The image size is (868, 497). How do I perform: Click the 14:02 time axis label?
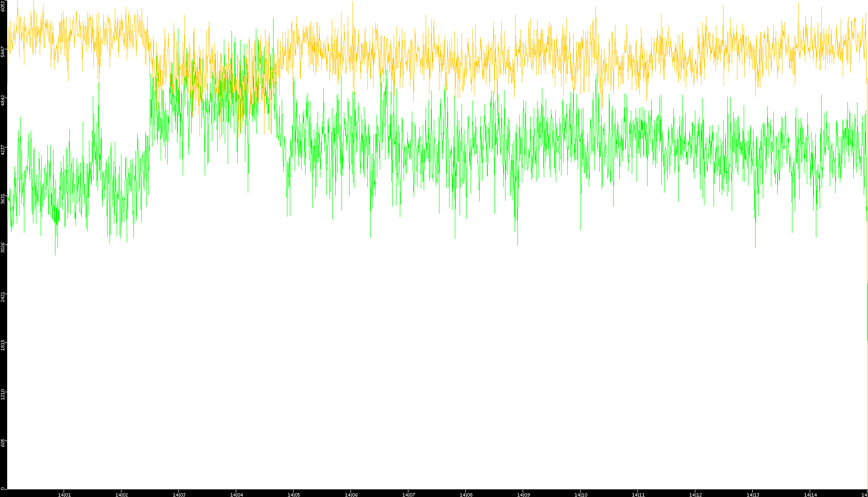coord(121,495)
